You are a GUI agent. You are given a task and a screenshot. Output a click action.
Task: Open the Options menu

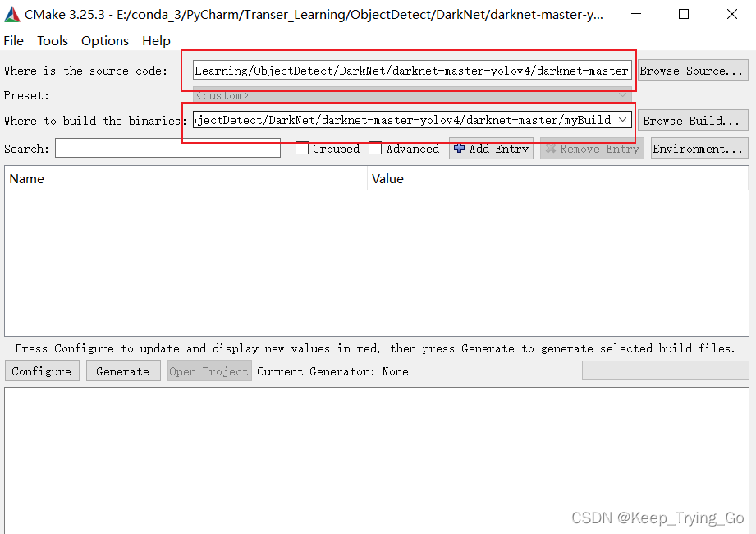coord(104,40)
